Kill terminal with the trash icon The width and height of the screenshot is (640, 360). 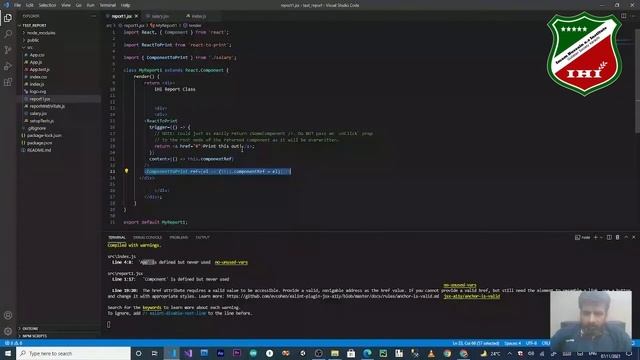tap(618, 237)
